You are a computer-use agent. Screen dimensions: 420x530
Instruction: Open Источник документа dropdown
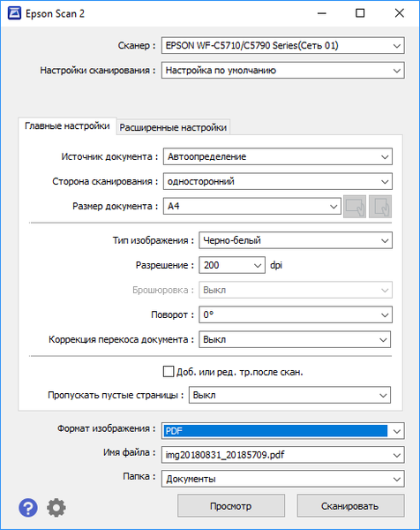pyautogui.click(x=278, y=156)
